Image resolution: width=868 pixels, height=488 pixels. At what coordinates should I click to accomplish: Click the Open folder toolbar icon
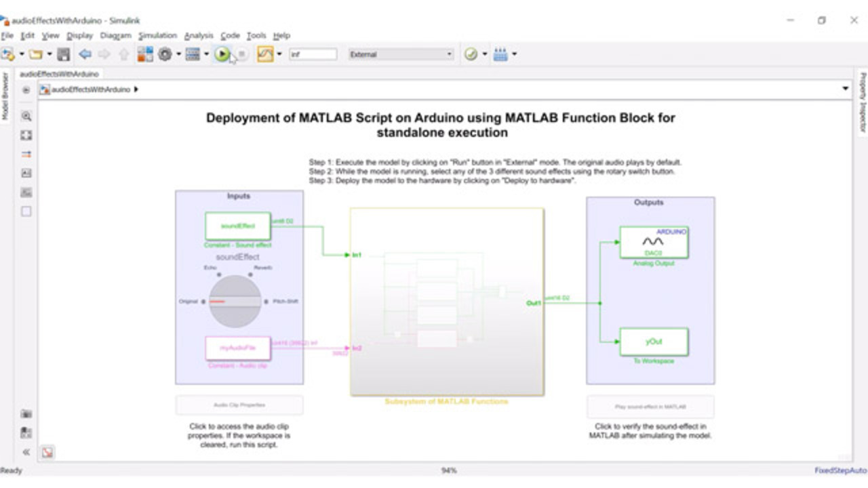pyautogui.click(x=35, y=54)
